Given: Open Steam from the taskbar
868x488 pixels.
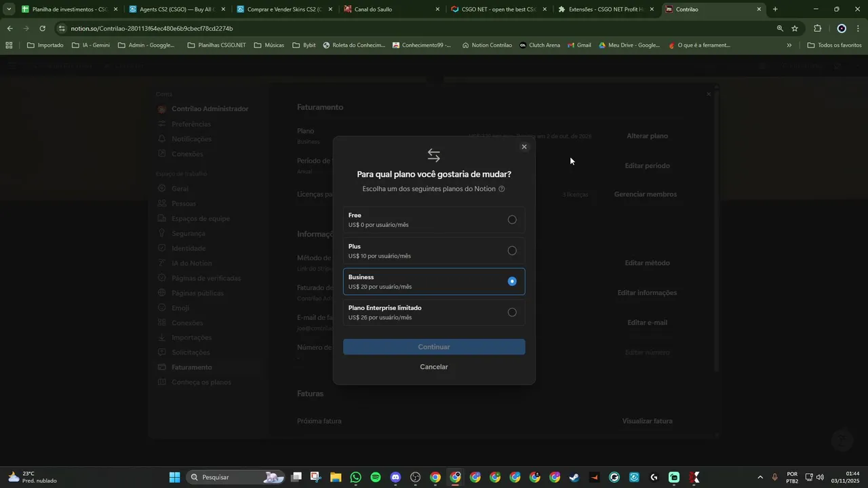Looking at the screenshot, I should (574, 477).
